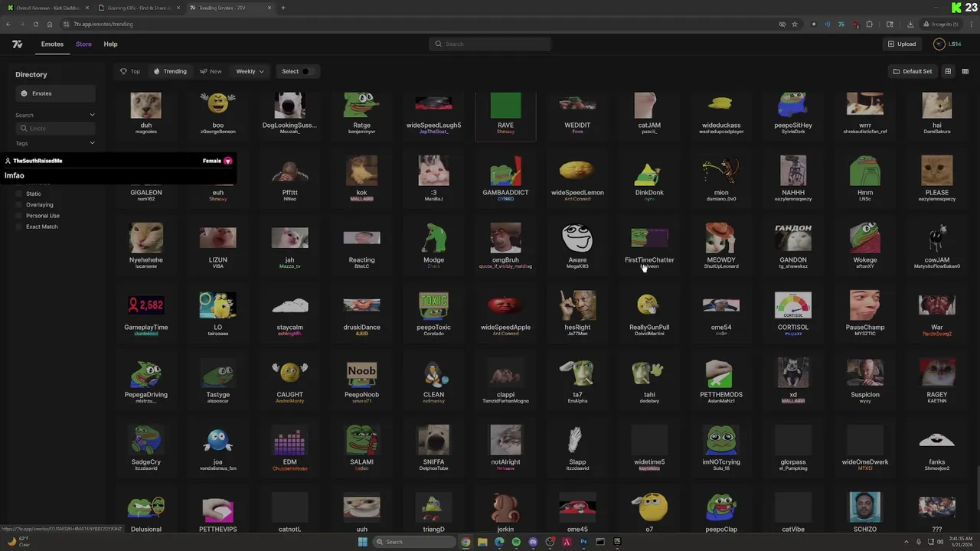This screenshot has height=551, width=980.
Task: Check the Personal Use checkbox
Action: [20, 216]
